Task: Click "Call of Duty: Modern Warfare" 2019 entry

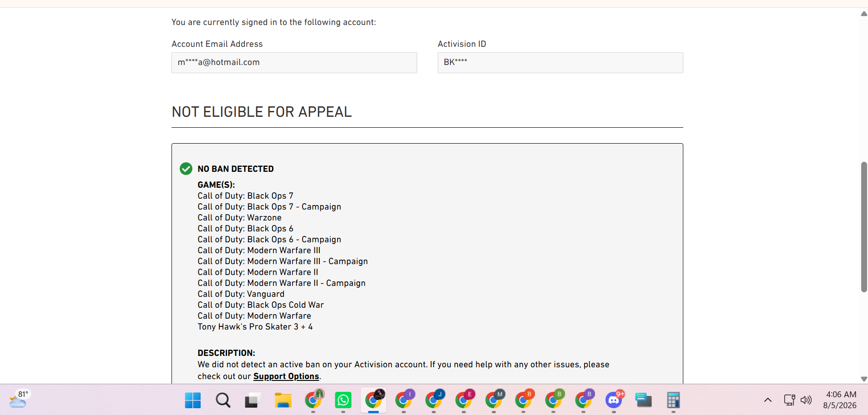Action: click(254, 316)
